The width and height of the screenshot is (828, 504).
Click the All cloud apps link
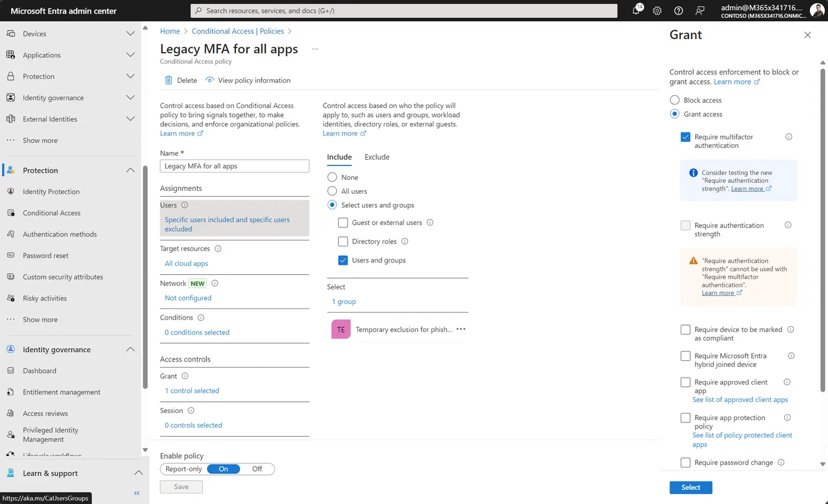pos(186,264)
